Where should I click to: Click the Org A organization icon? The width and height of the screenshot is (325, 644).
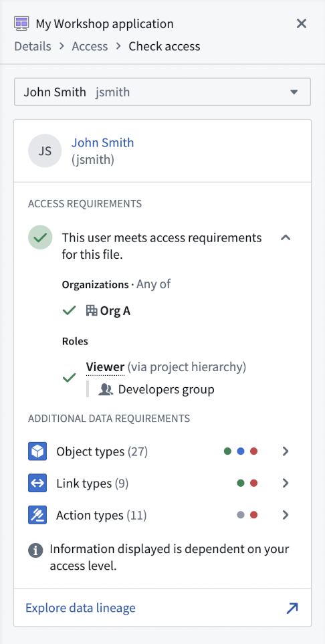(91, 310)
